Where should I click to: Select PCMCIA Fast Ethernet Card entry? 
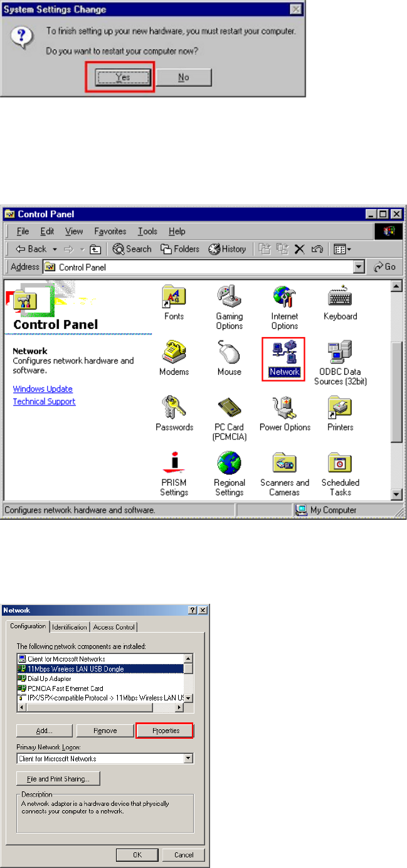point(100,688)
